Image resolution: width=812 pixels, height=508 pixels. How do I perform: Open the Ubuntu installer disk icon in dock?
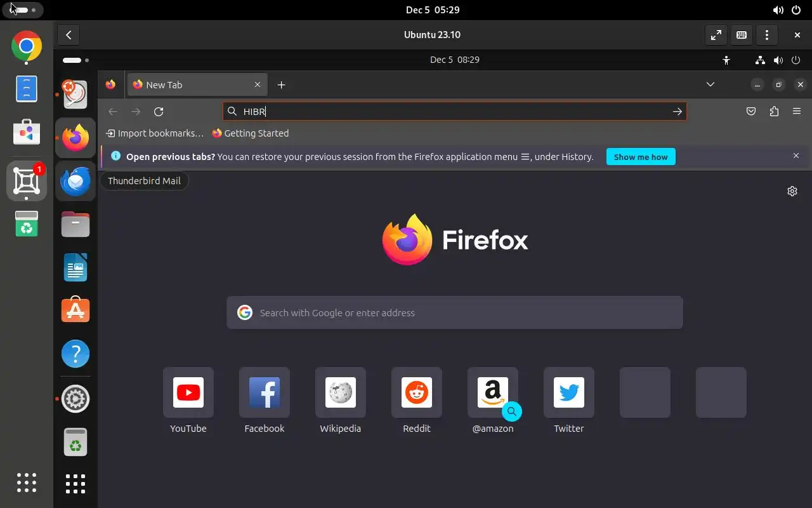[75, 95]
